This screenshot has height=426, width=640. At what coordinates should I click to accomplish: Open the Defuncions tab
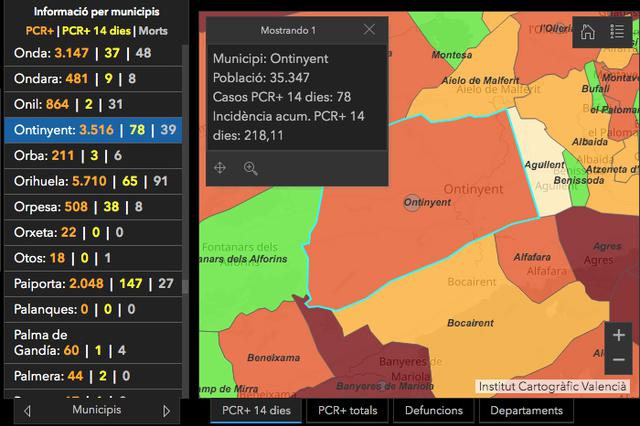point(436,410)
